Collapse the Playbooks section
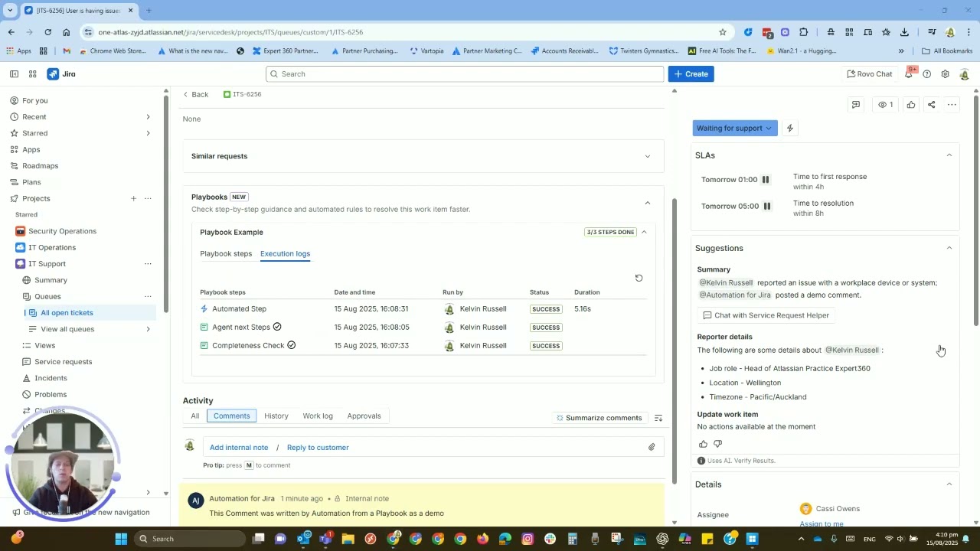The height and width of the screenshot is (551, 980). pos(648,203)
